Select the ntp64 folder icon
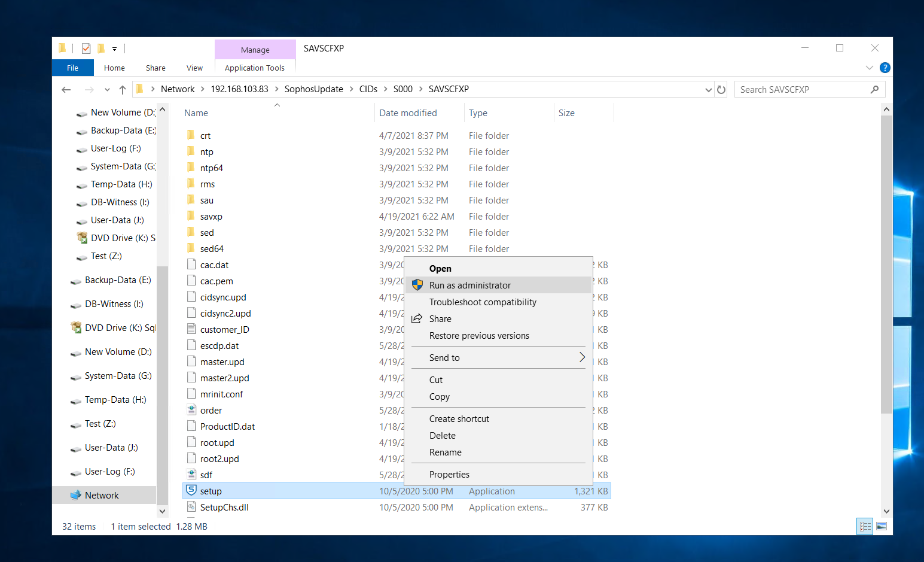924x562 pixels. [x=191, y=167]
